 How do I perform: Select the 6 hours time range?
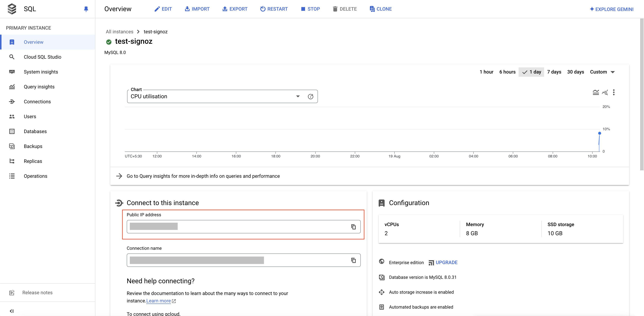tap(507, 72)
